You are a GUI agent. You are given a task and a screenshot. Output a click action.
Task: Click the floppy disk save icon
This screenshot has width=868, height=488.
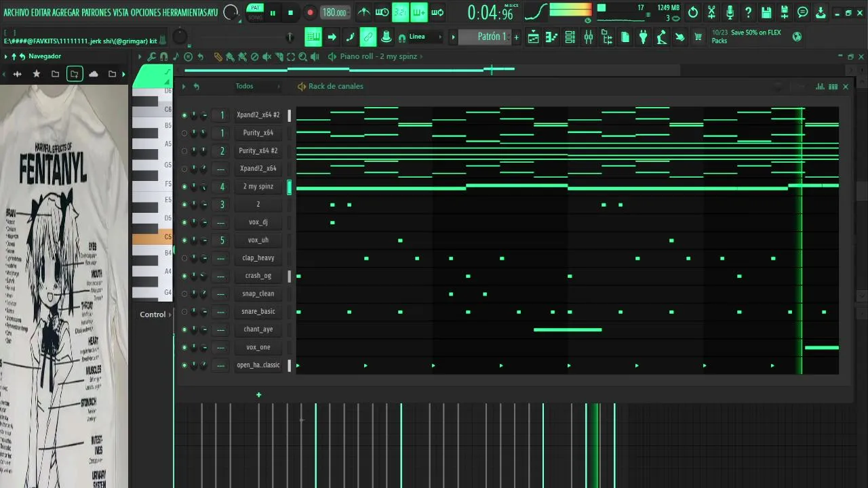coord(766,12)
